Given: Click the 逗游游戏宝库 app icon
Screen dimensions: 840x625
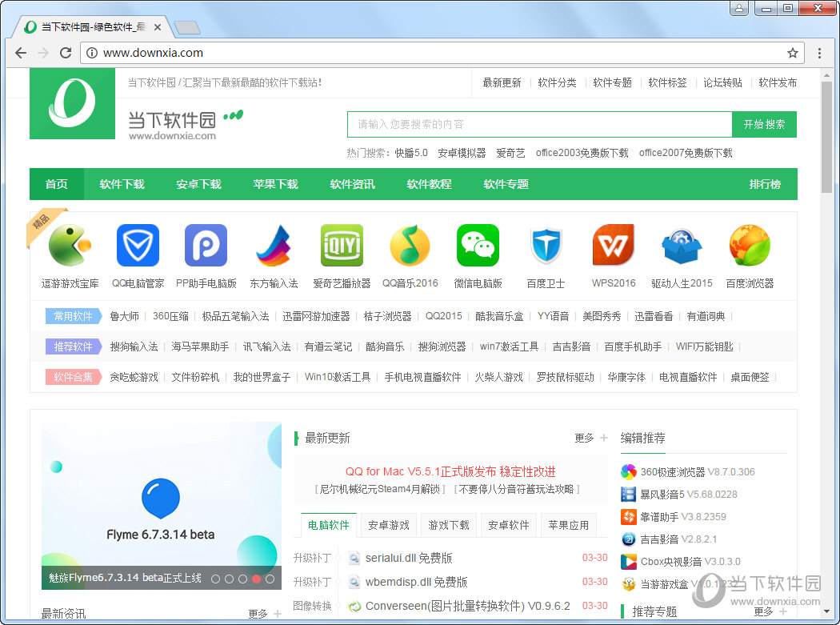Looking at the screenshot, I should (x=70, y=246).
